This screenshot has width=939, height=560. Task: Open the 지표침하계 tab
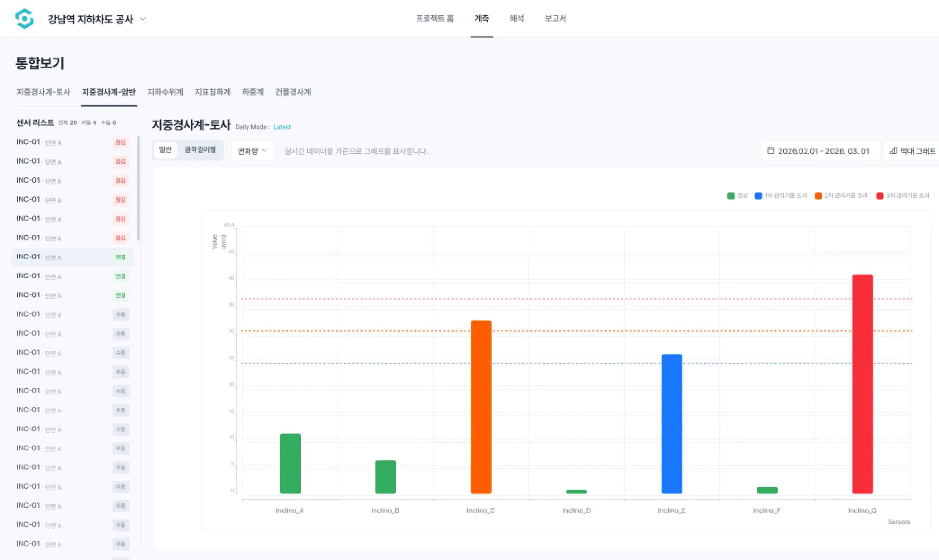213,92
